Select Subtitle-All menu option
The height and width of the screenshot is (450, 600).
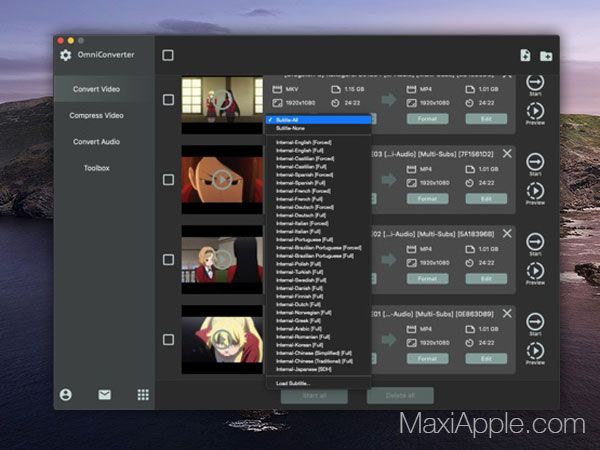pos(318,120)
